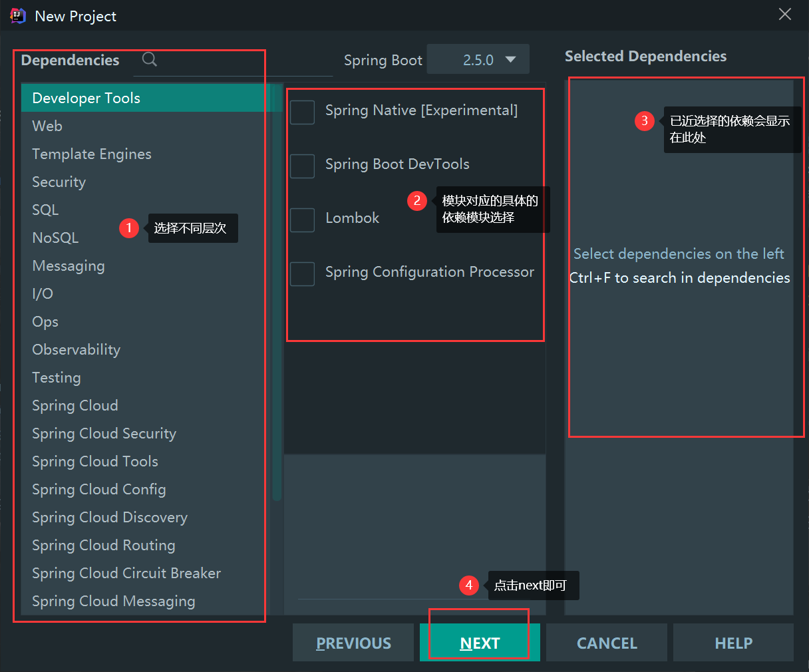Viewport: 809px width, 672px height.
Task: Click the CANCEL button
Action: [x=607, y=643]
